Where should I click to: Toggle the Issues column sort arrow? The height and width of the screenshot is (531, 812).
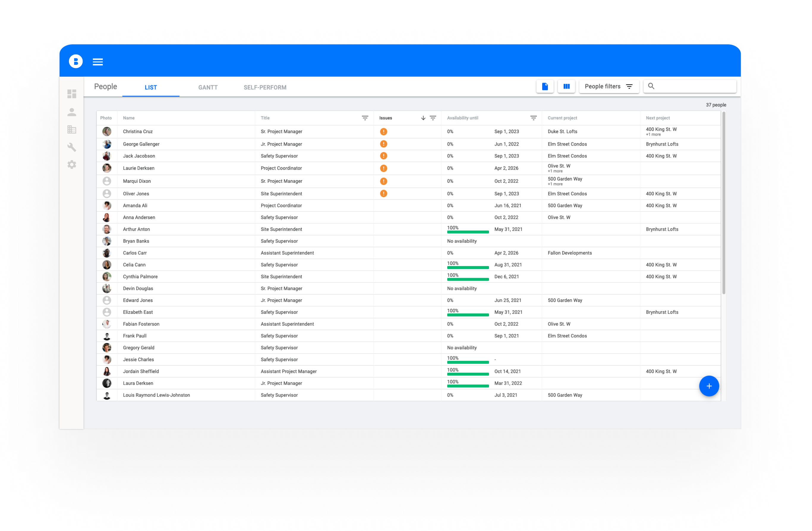point(423,118)
